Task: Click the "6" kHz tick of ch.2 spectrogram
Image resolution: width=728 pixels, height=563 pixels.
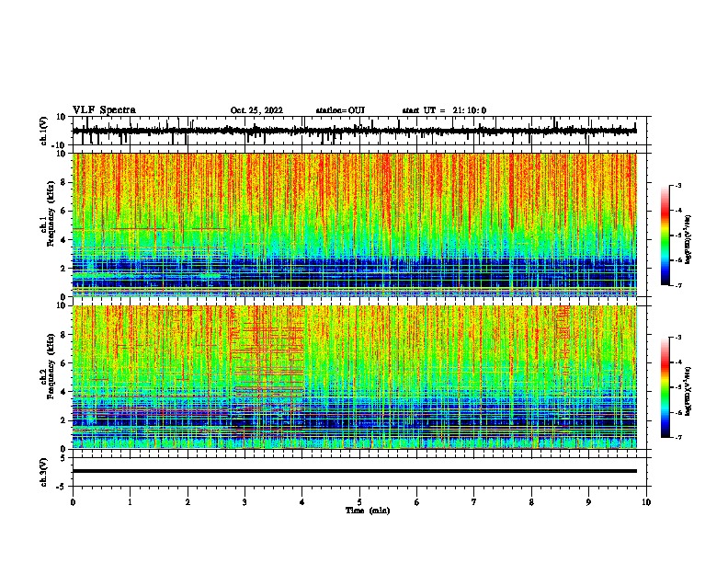Action: [x=63, y=362]
